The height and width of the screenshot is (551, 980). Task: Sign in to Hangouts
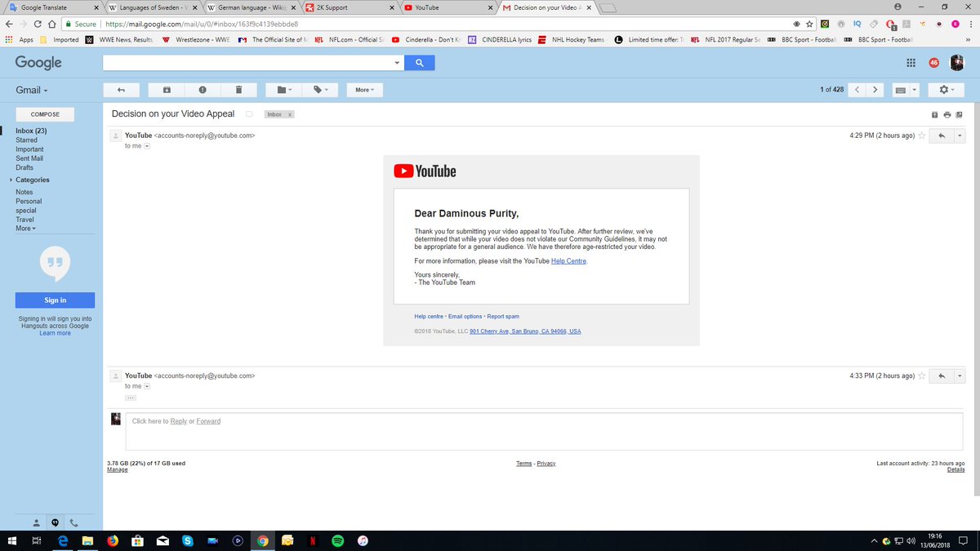coord(55,300)
